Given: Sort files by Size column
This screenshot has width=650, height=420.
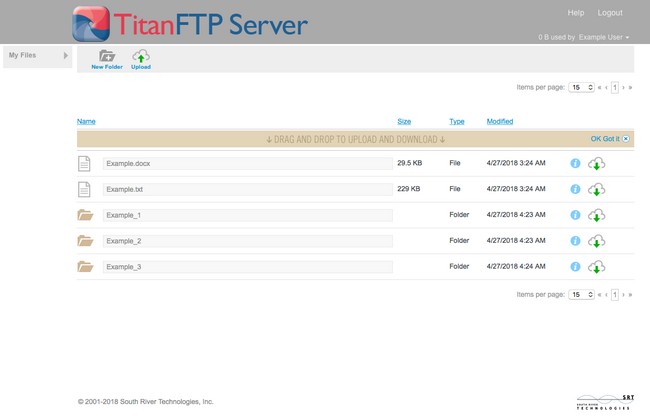Looking at the screenshot, I should tap(404, 121).
